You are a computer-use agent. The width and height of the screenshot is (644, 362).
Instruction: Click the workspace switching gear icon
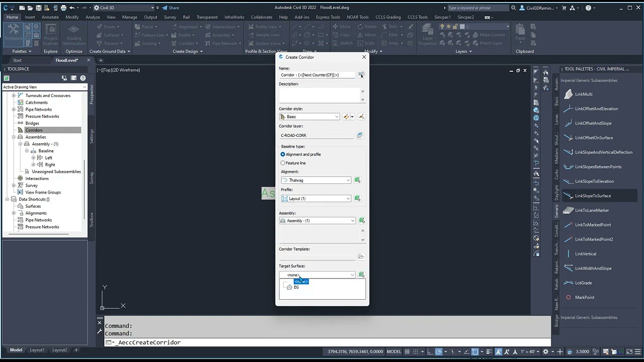[x=546, y=352]
